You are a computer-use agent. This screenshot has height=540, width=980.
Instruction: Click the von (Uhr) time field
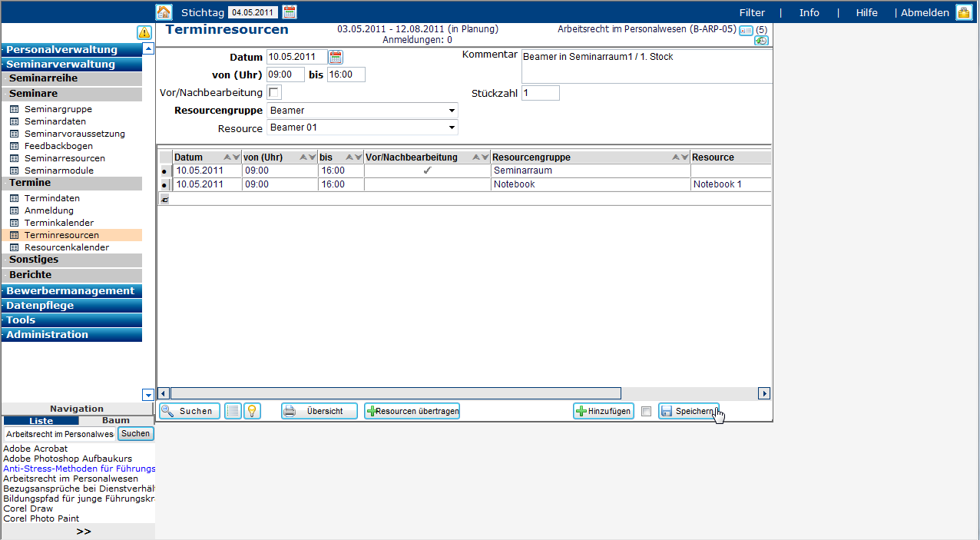pos(286,75)
